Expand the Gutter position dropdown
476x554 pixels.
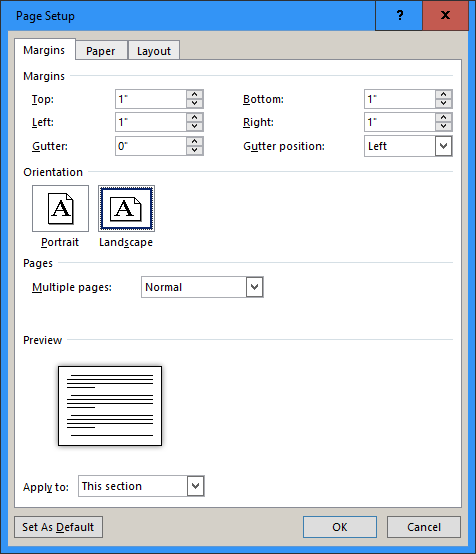443,146
